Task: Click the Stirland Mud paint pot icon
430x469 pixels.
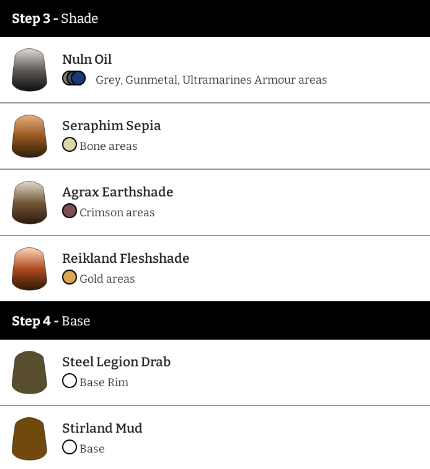Action: coord(29,439)
